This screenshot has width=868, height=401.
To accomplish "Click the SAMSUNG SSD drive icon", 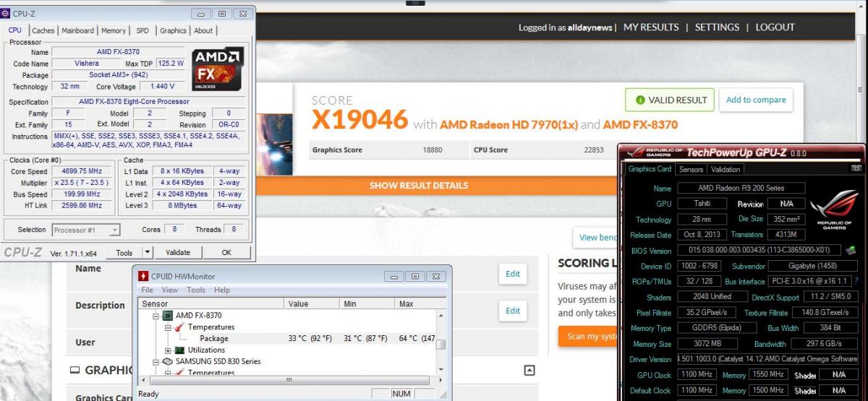I will [167, 361].
